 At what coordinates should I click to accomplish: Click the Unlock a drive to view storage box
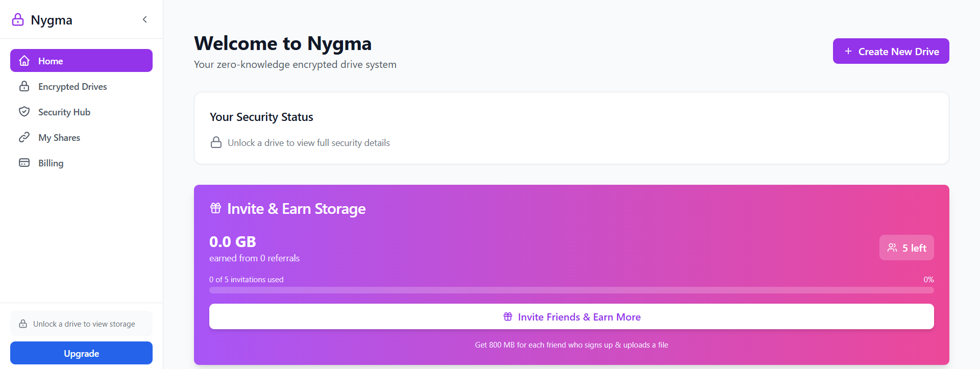pos(81,324)
